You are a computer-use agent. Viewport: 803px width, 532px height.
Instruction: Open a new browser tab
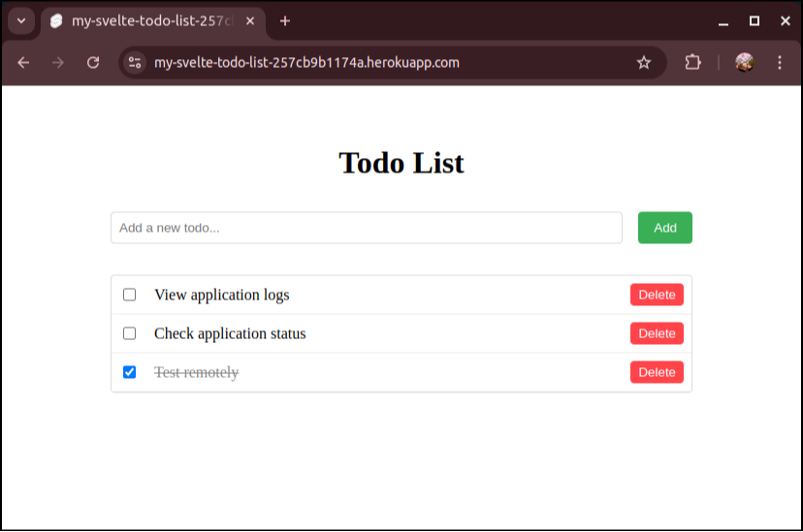tap(285, 20)
